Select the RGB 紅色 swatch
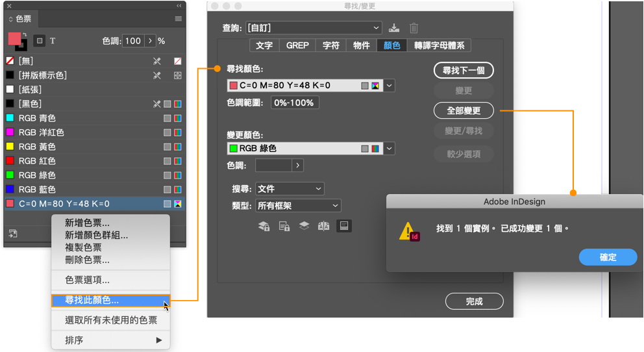This screenshot has width=644, height=352. 95,160
